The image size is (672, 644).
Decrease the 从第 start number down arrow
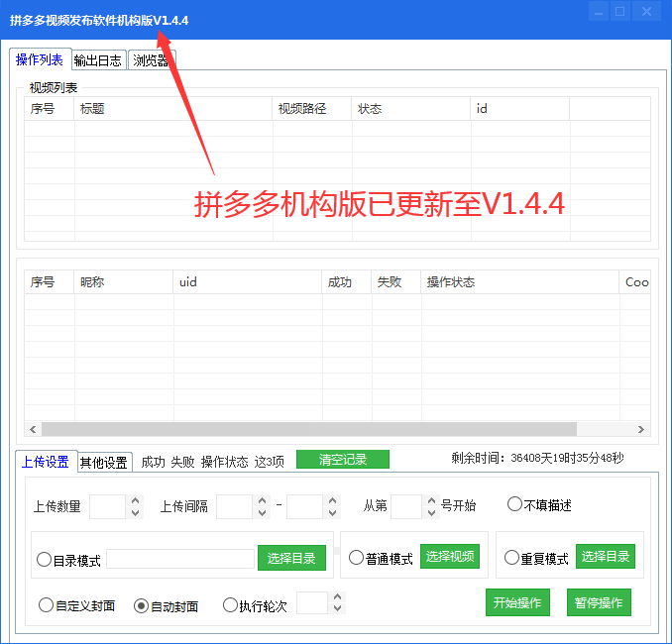(x=431, y=512)
